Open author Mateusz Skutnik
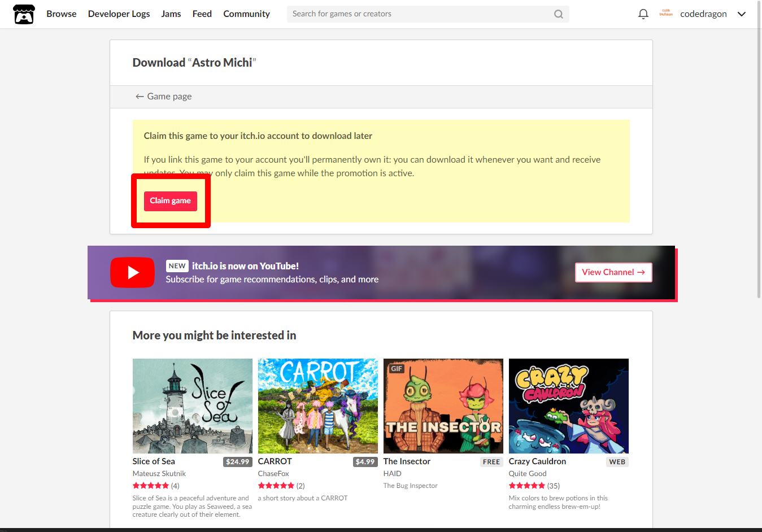This screenshot has height=532, width=762. coord(159,474)
